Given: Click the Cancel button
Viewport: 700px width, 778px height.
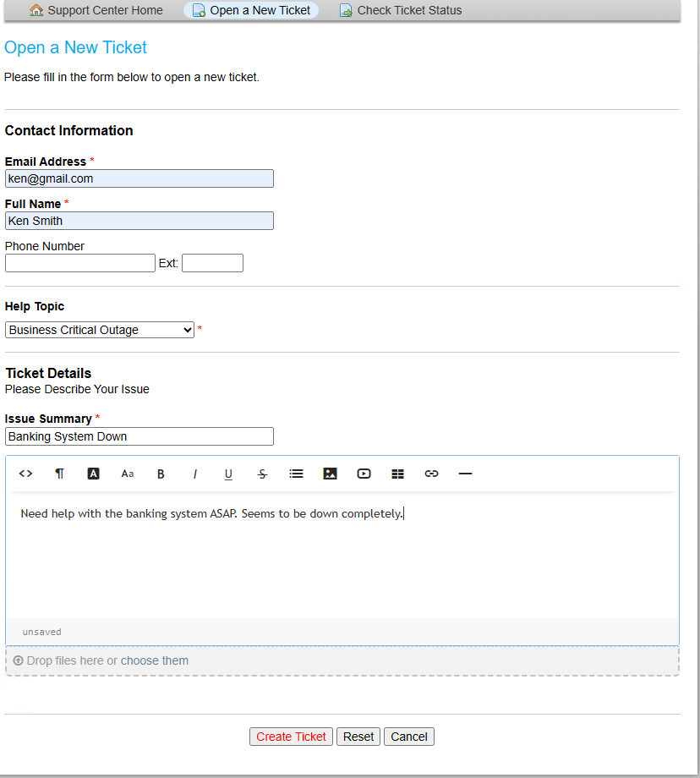Looking at the screenshot, I should coord(409,737).
